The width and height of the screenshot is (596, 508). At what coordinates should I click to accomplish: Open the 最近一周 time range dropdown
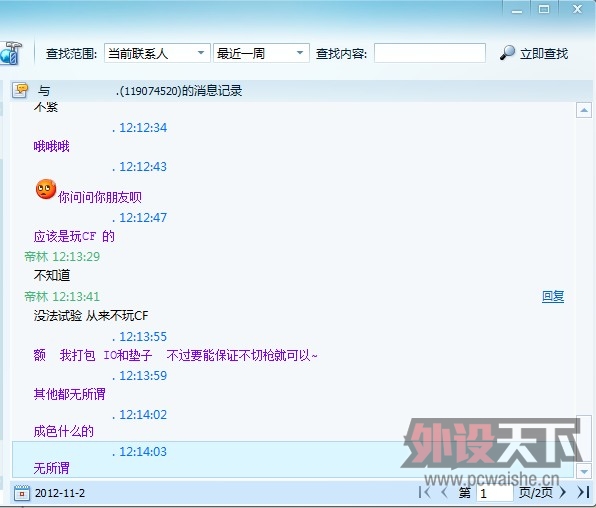[261, 53]
